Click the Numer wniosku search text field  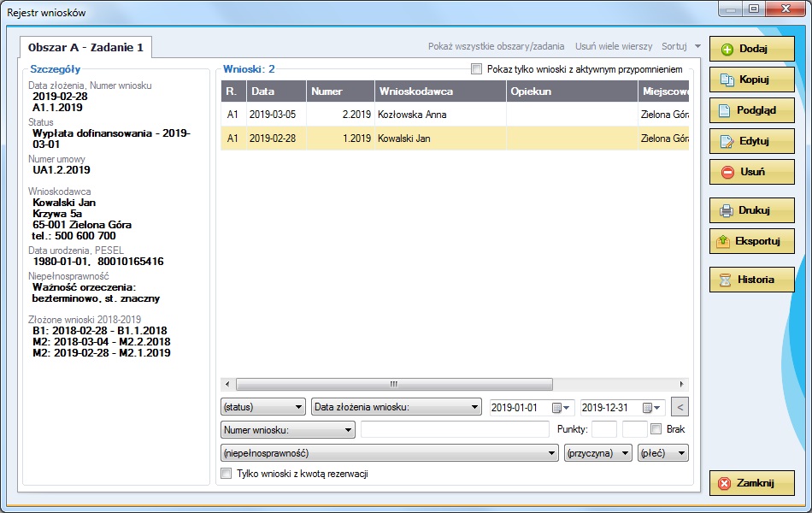coord(455,429)
